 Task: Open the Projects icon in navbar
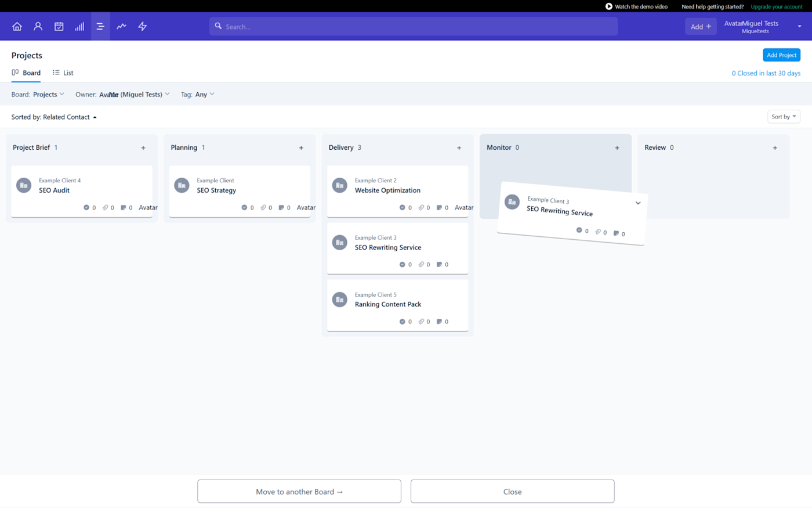100,26
